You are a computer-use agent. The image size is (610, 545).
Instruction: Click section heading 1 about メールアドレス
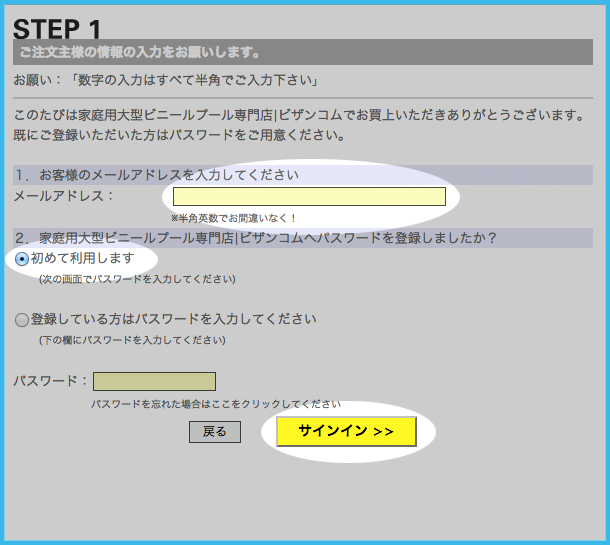158,175
